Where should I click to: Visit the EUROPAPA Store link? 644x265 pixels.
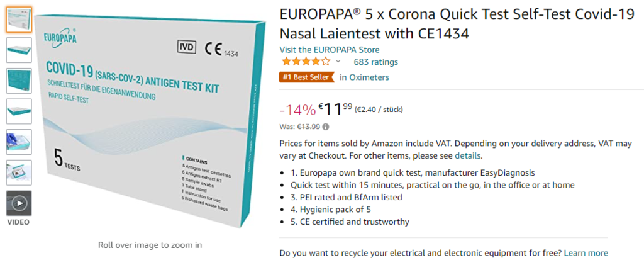330,50
